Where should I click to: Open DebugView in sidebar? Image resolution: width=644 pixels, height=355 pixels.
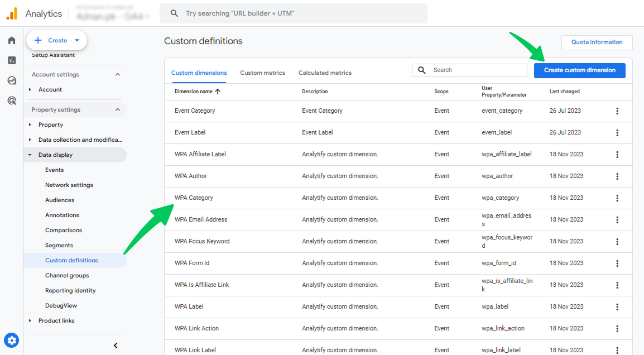coord(61,306)
